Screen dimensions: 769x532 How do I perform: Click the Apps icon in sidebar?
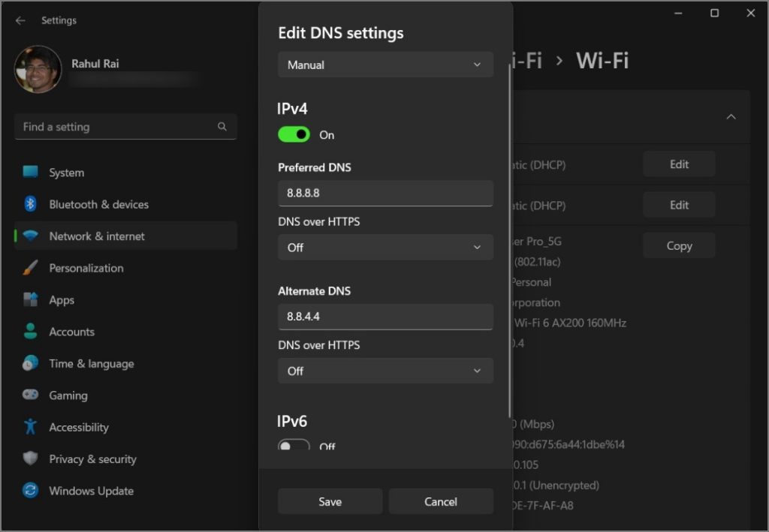[x=30, y=299]
